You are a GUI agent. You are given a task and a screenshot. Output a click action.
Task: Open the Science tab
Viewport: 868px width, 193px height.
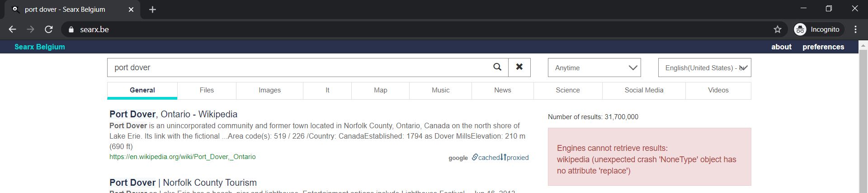pyautogui.click(x=568, y=90)
